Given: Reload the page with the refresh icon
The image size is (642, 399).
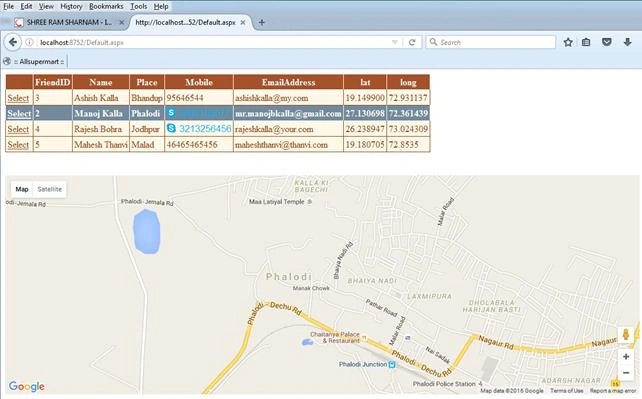Looking at the screenshot, I should point(412,42).
